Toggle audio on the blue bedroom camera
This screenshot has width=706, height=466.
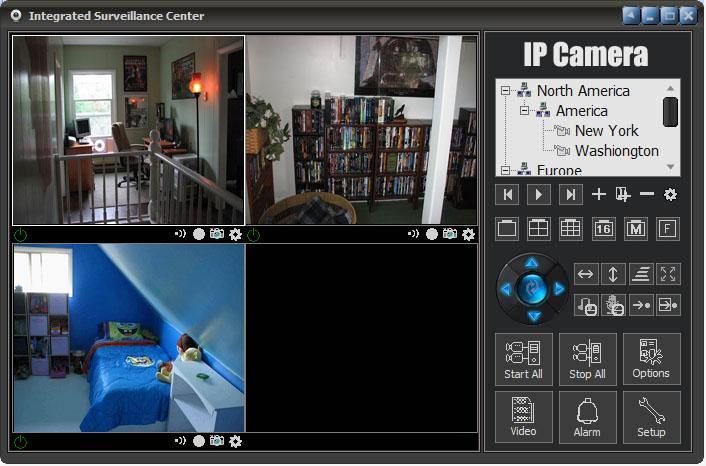pos(180,441)
